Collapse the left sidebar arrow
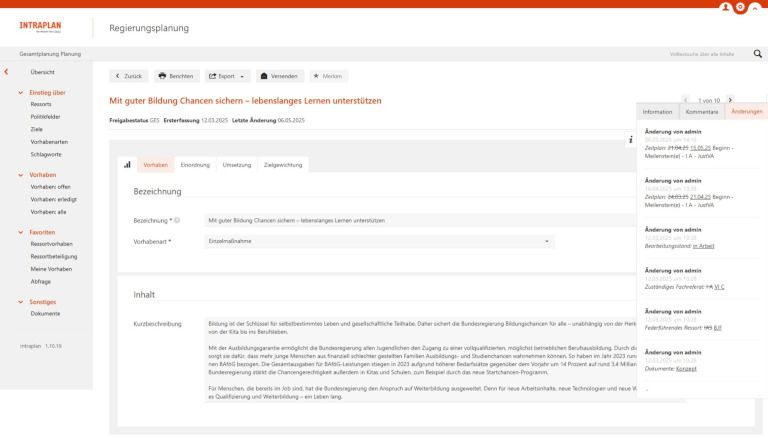The width and height of the screenshot is (768, 439). tap(8, 73)
